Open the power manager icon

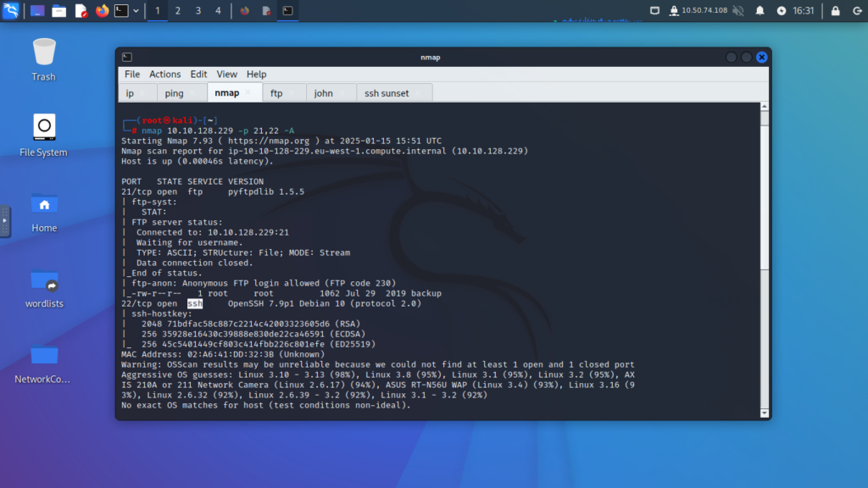(781, 11)
